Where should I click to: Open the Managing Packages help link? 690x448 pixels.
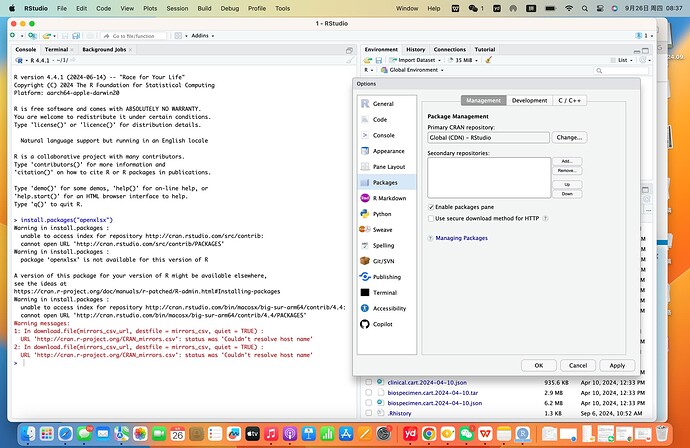pos(461,238)
